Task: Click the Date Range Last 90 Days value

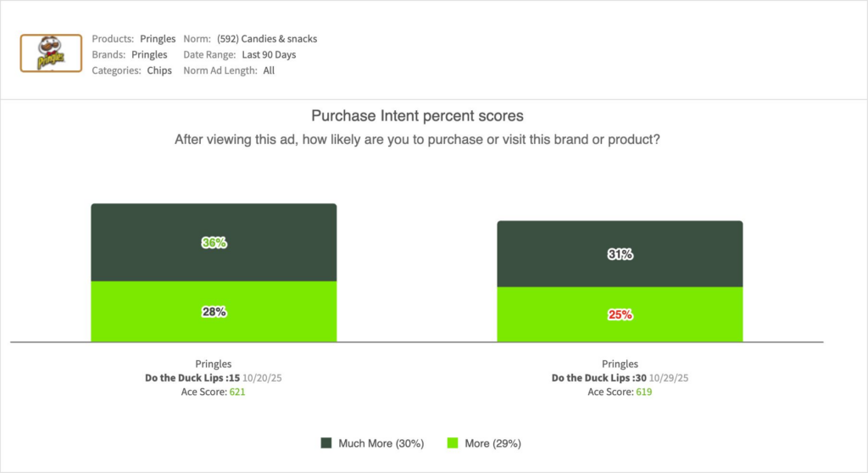Action: point(263,55)
